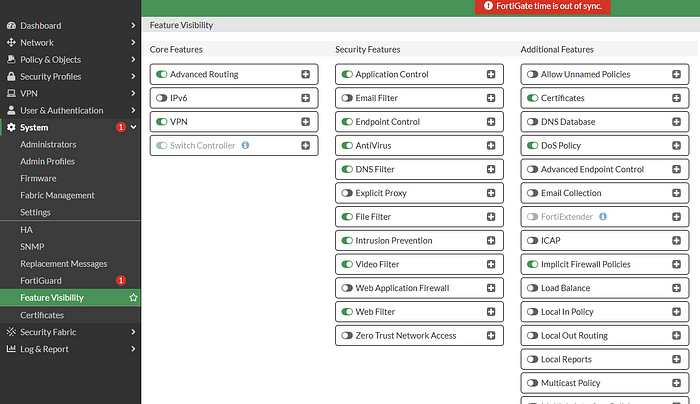Go to FortiGuard settings
Image resolution: width=700 pixels, height=404 pixels.
coord(42,281)
